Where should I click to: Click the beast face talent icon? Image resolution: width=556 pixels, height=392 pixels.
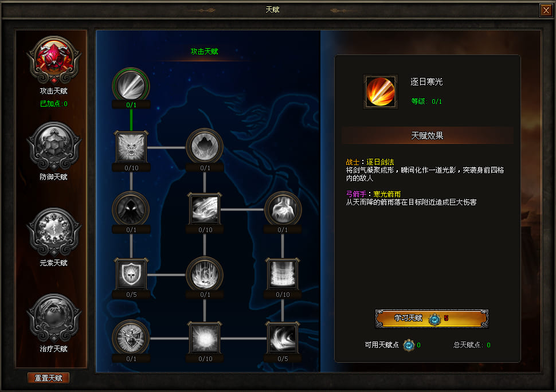coord(131,147)
